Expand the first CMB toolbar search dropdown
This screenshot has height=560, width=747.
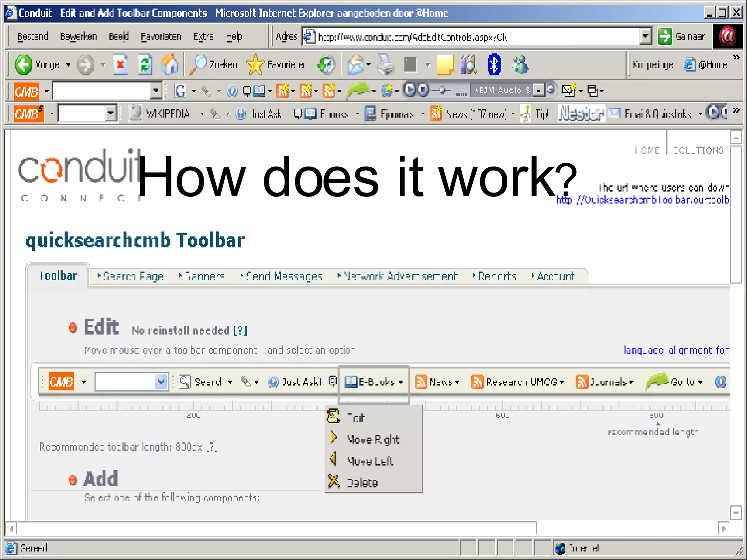click(156, 90)
